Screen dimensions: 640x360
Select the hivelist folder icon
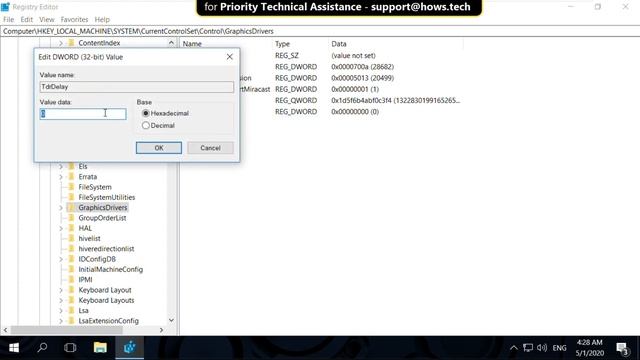(x=71, y=238)
